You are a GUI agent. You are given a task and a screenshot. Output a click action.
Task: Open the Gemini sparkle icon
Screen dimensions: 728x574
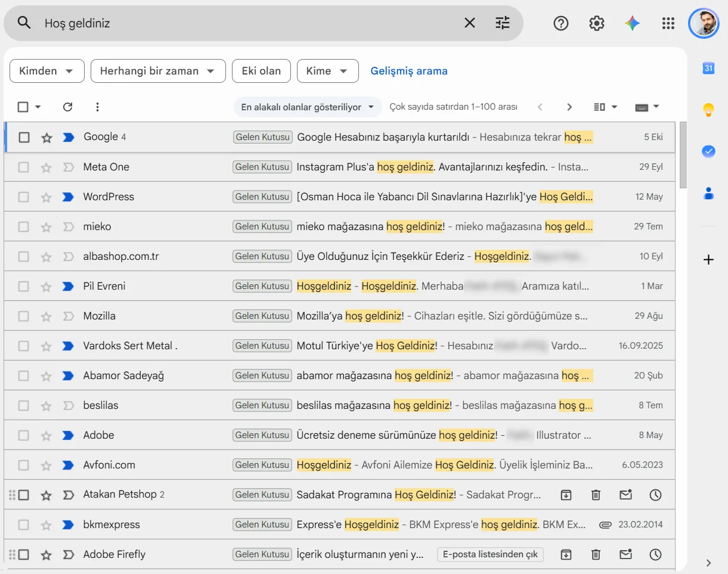(633, 23)
